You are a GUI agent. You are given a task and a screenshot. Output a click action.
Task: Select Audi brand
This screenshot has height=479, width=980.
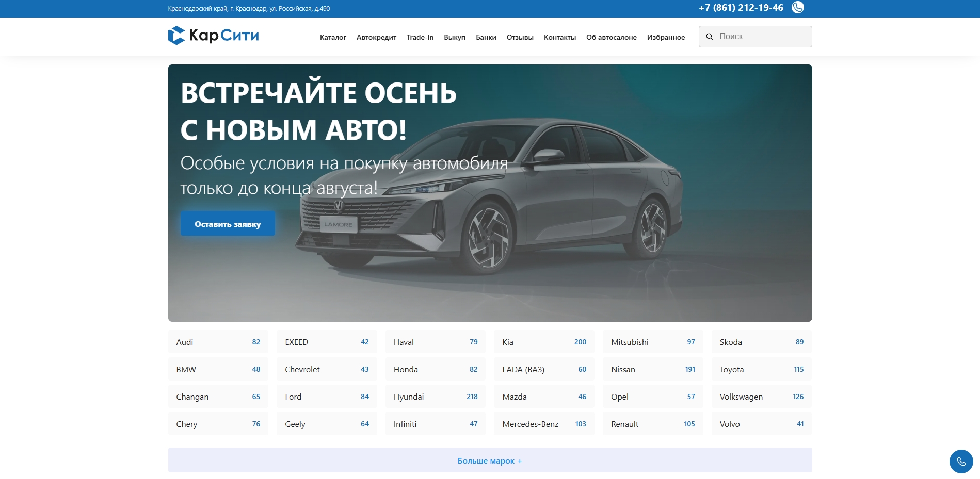(x=218, y=342)
